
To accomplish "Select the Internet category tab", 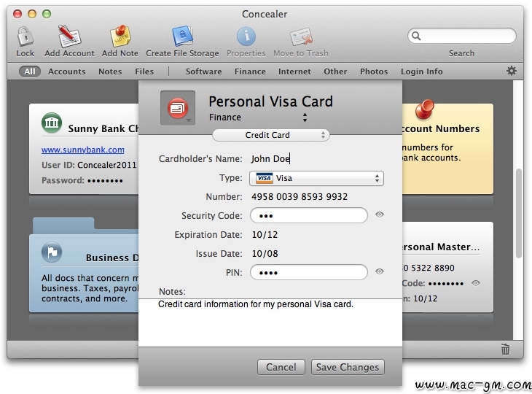I will click(x=294, y=72).
